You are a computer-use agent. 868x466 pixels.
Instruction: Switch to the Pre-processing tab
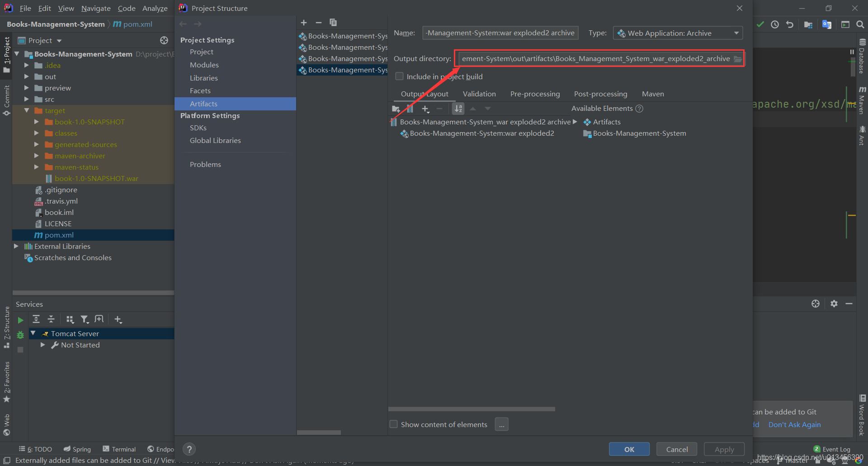(535, 94)
